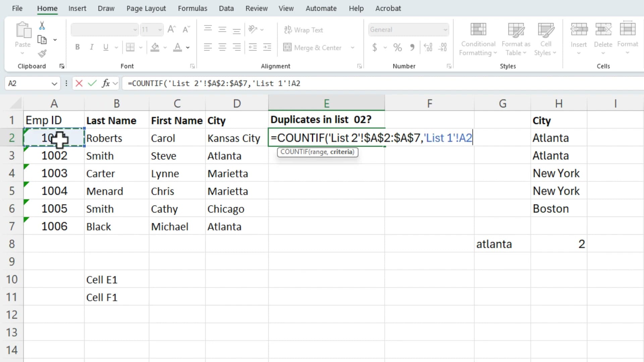Switch to the Formulas ribbon tab
Screen dimensions: 644x362
point(193,8)
